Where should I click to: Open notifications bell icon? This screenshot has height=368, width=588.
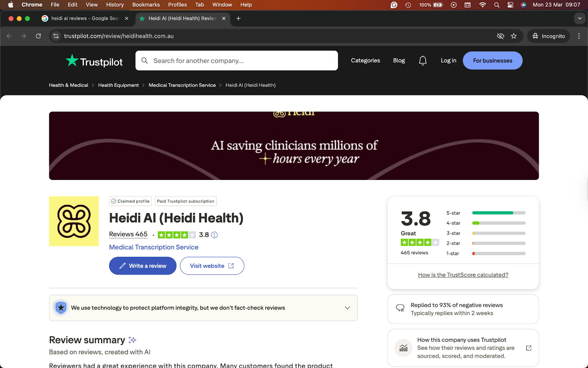423,60
